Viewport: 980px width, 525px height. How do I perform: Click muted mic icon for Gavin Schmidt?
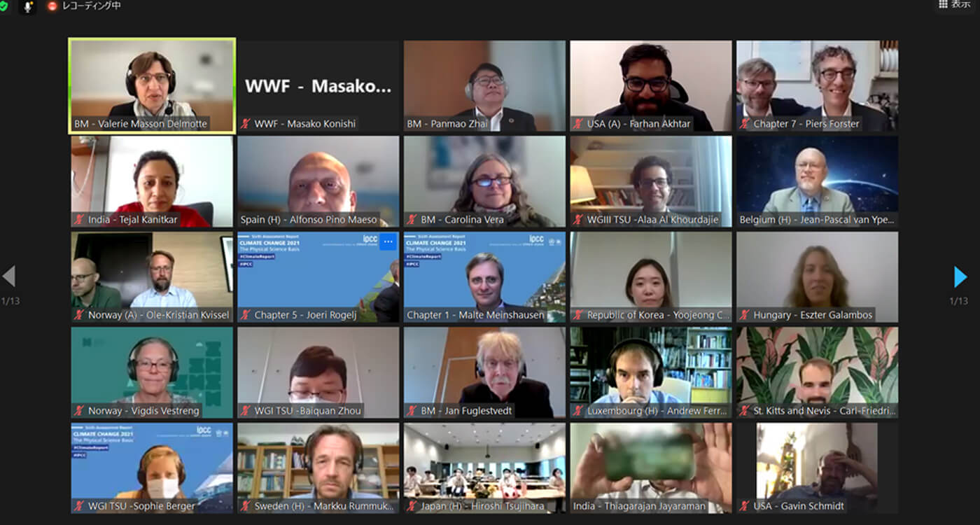point(745,506)
